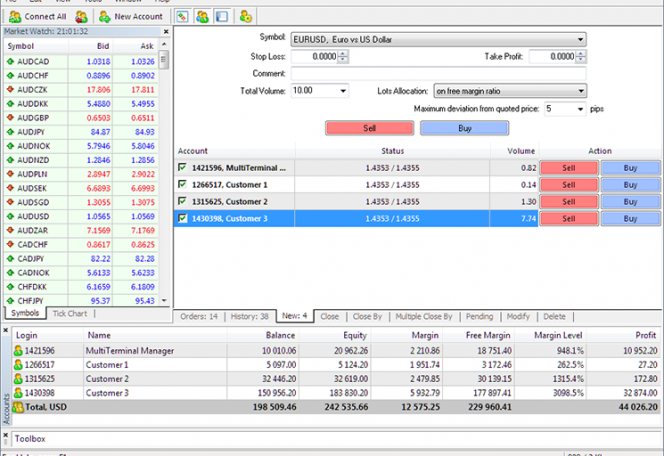Click the Connect All toolbar icon
This screenshot has height=456, width=664.
coord(15,17)
